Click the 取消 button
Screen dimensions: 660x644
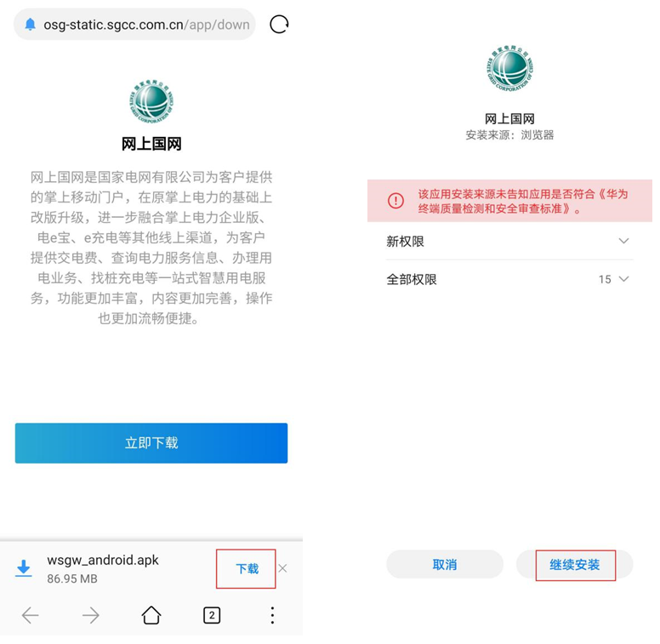click(445, 564)
